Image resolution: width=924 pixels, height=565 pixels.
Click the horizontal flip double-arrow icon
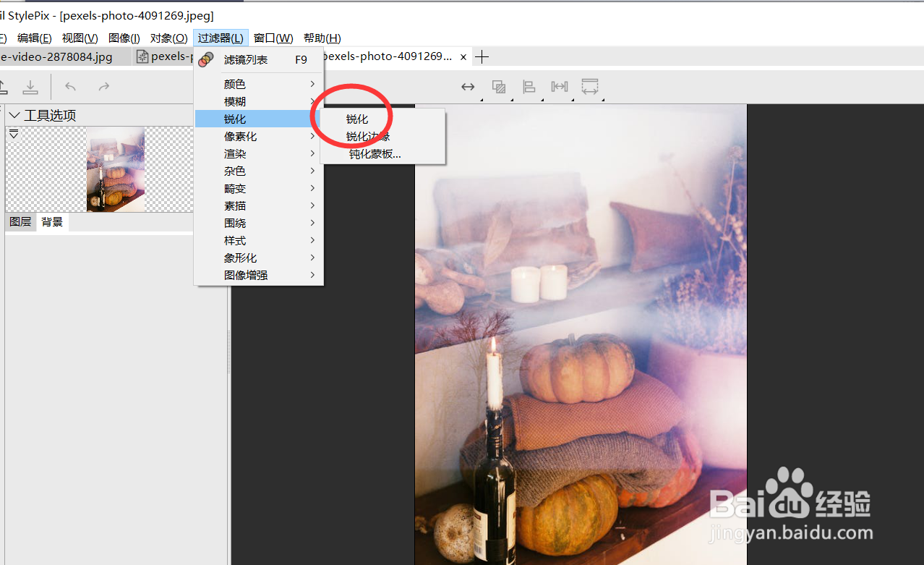[x=468, y=87]
